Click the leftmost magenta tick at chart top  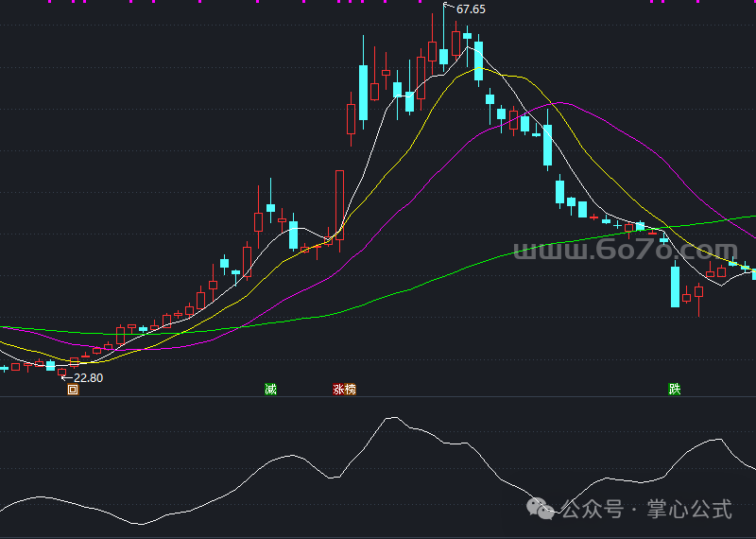pyautogui.click(x=20, y=2)
